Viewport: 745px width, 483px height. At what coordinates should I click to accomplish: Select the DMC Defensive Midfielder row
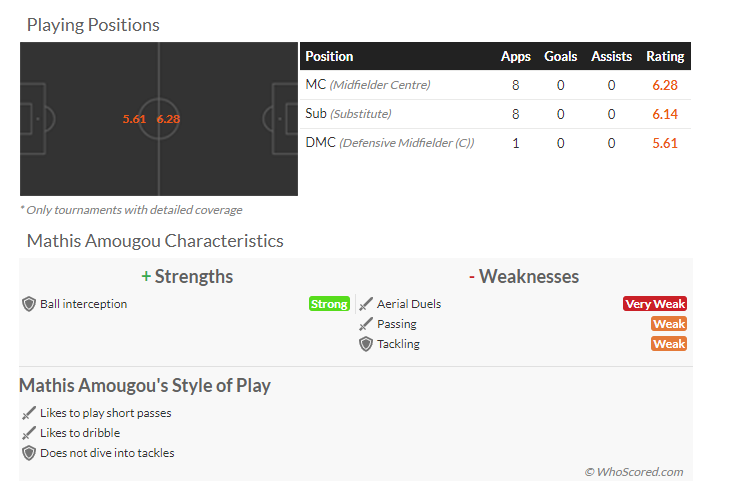496,143
